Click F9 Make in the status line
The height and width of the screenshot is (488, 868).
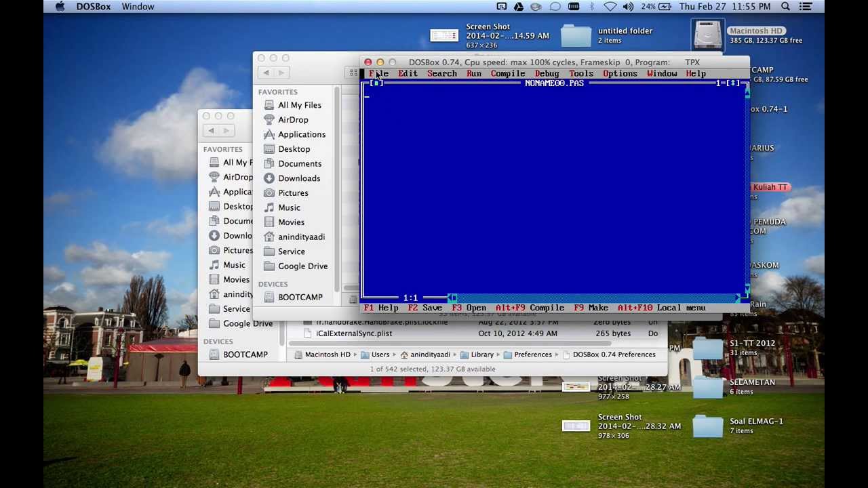(x=591, y=308)
